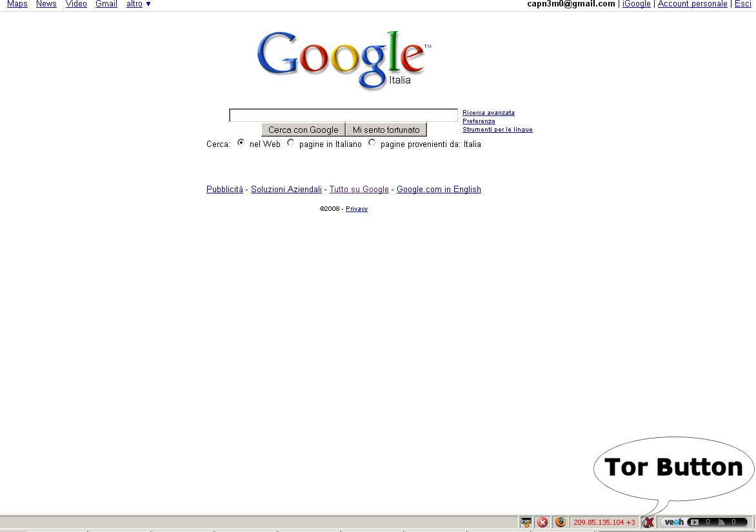
Task: Click the 'Tutto su Google' link
Action: pos(359,190)
